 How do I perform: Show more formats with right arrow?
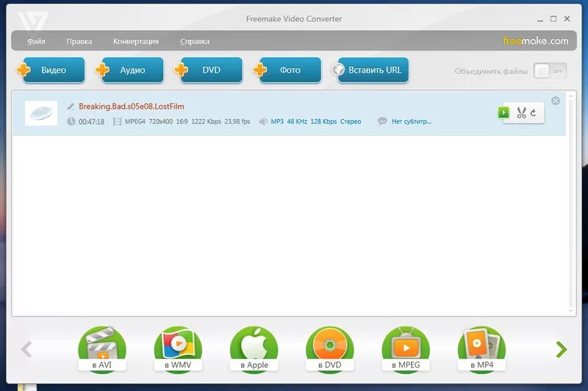(x=562, y=349)
